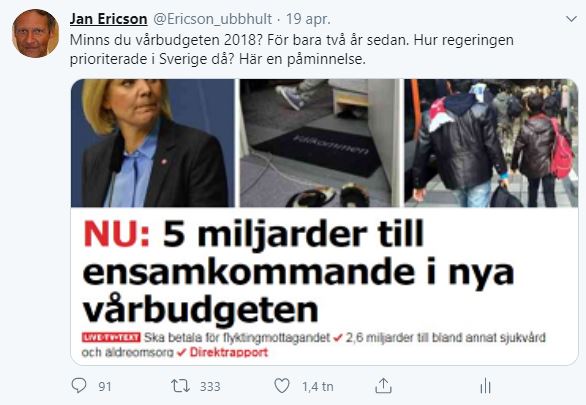The image size is (586, 405).
Task: Open the @Ericson_ubbhult handle link
Action: click(213, 19)
